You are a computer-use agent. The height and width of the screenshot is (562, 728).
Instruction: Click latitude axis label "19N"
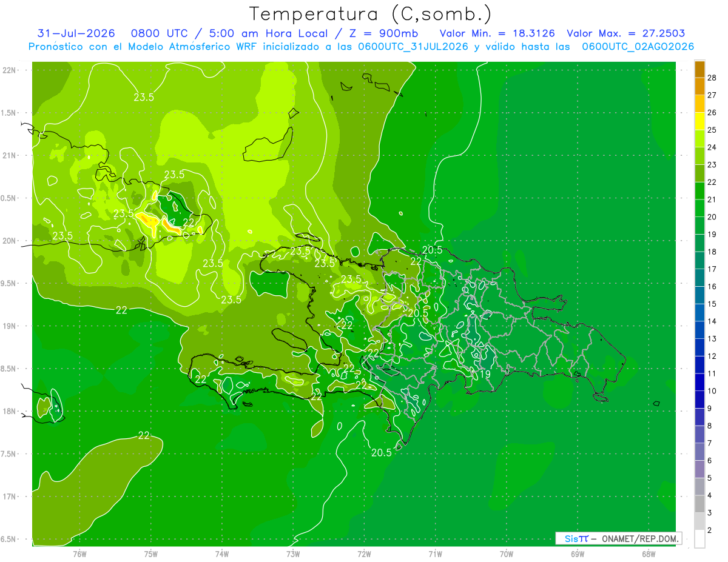[x=10, y=326]
